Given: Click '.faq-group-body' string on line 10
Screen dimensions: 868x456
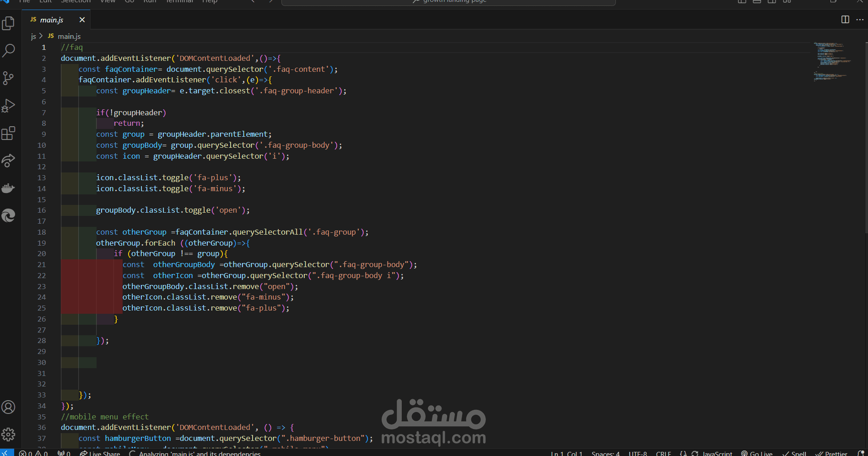Looking at the screenshot, I should click(297, 145).
